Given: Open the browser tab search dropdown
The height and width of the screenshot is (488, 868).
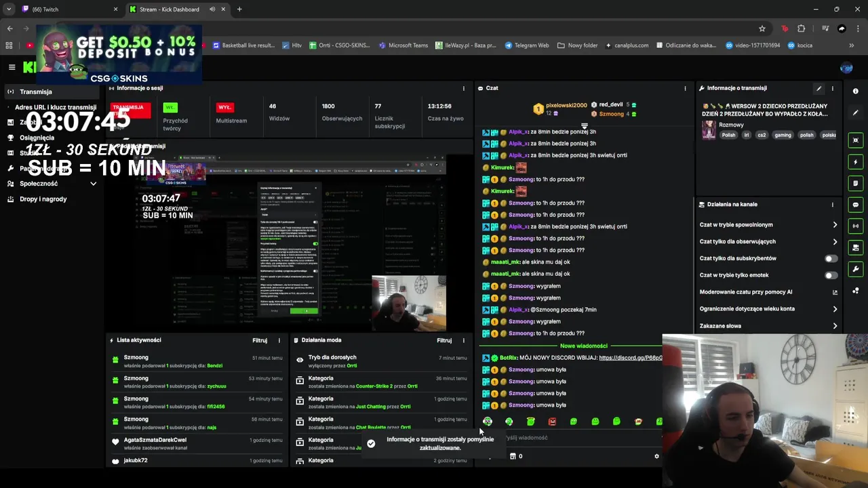Looking at the screenshot, I should pyautogui.click(x=8, y=9).
